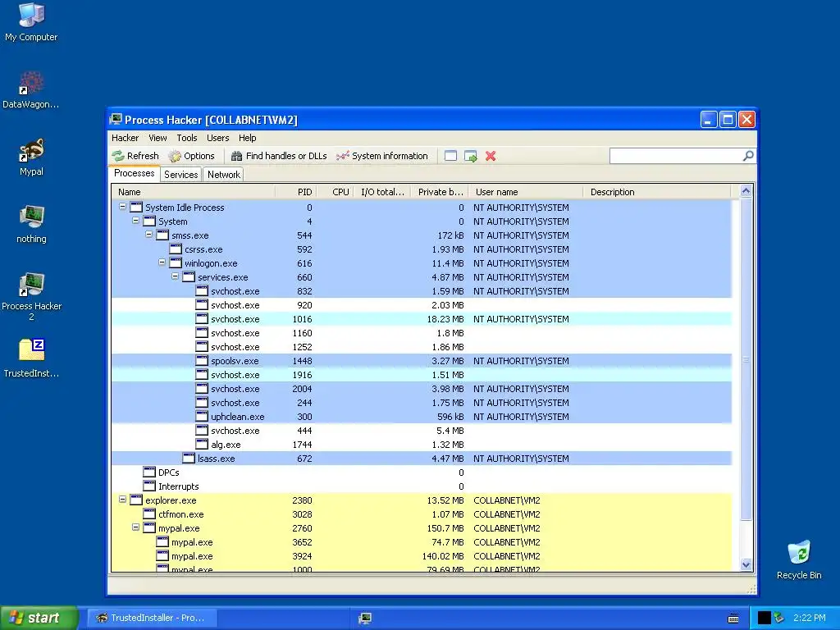Collapse the winlogon.exe tree node

(x=162, y=262)
